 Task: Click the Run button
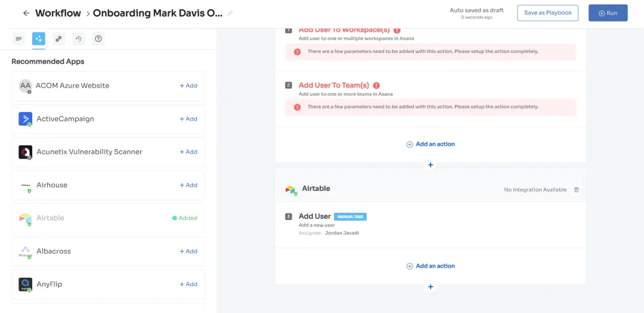pyautogui.click(x=608, y=13)
